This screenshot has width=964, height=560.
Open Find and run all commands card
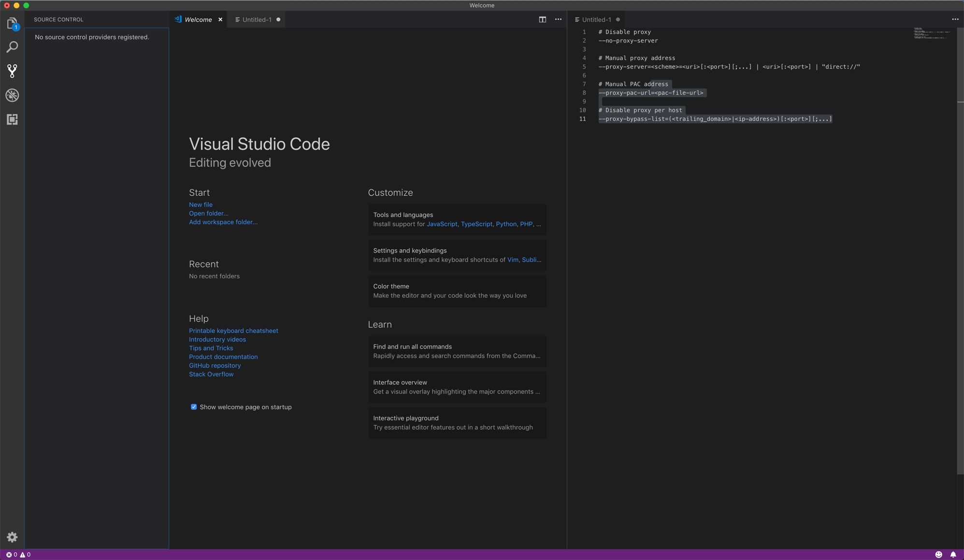(457, 351)
